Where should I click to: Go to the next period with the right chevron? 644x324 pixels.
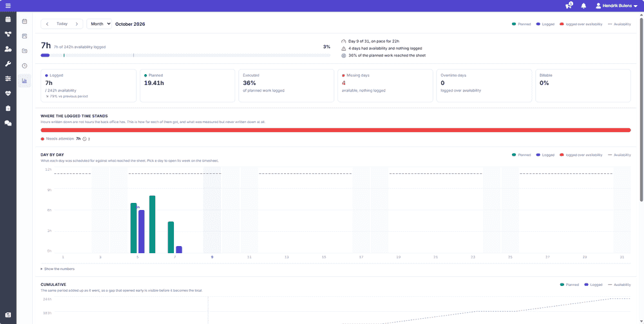pos(77,24)
